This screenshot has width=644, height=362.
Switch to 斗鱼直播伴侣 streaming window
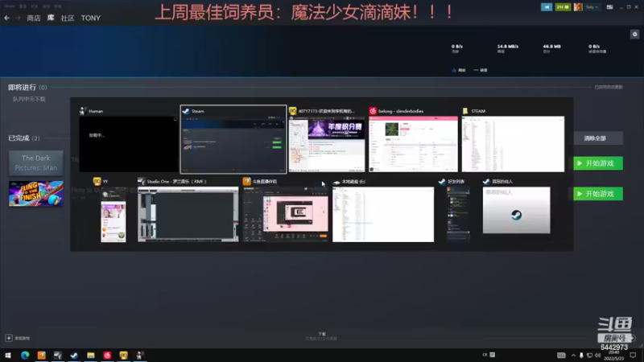pyautogui.click(x=286, y=215)
